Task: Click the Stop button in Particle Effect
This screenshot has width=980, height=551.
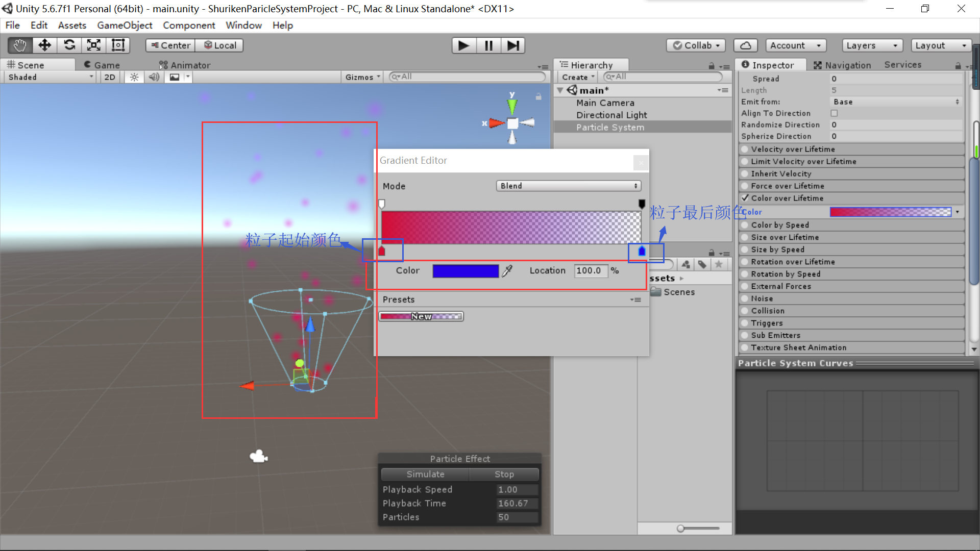Action: coord(505,474)
